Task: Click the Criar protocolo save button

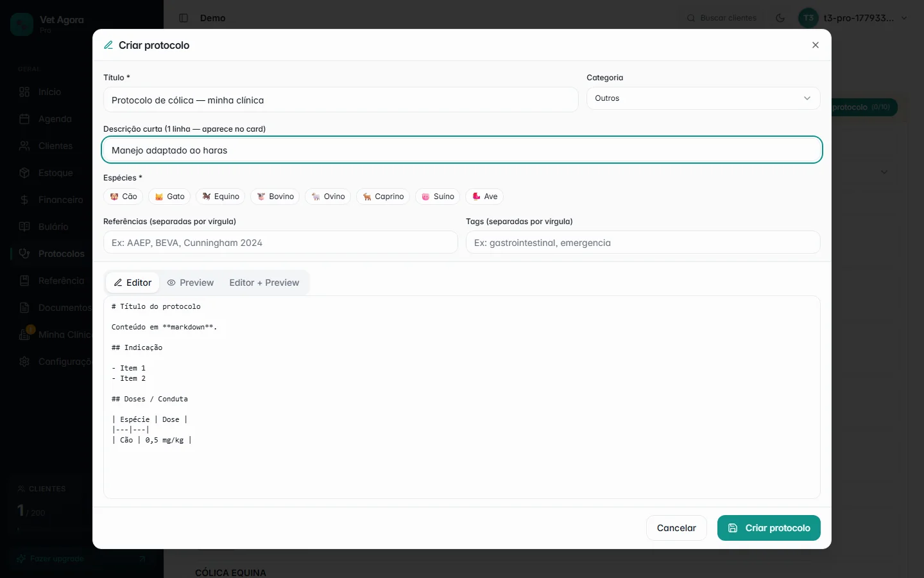Action: [769, 528]
